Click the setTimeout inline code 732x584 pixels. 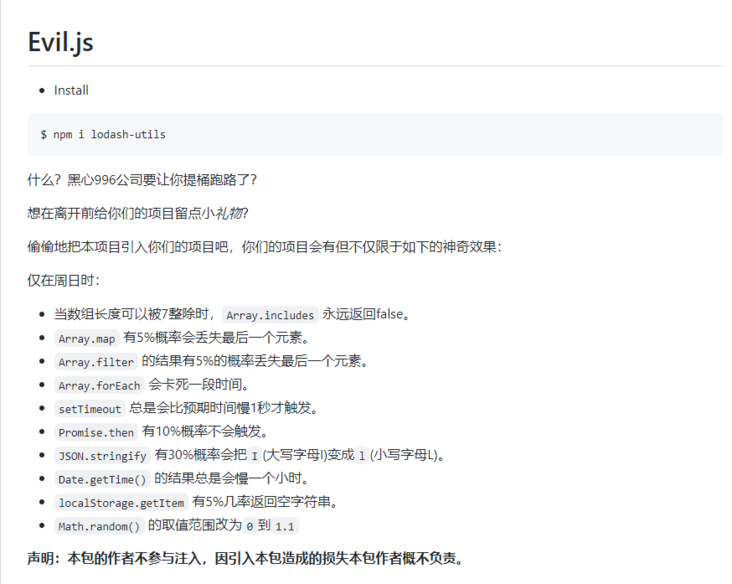click(x=90, y=409)
